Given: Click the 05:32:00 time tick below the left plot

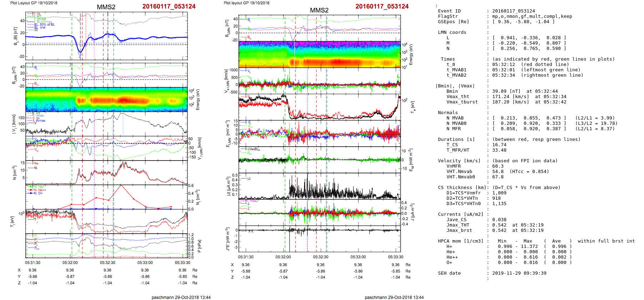Looking at the screenshot, I should (x=70, y=263).
